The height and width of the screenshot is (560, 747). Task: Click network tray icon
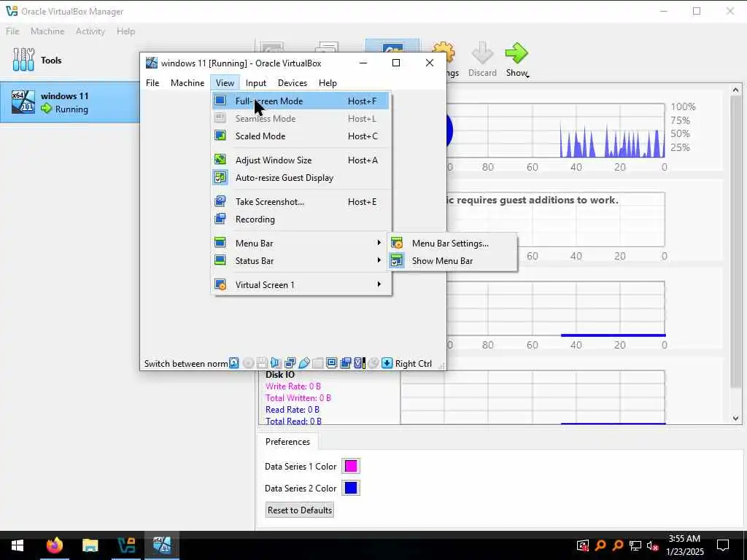(635, 545)
